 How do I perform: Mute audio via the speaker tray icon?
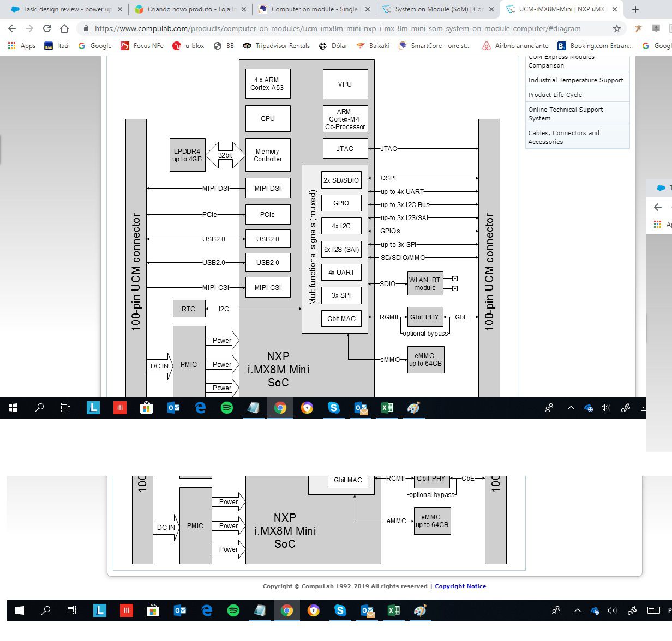click(x=605, y=408)
